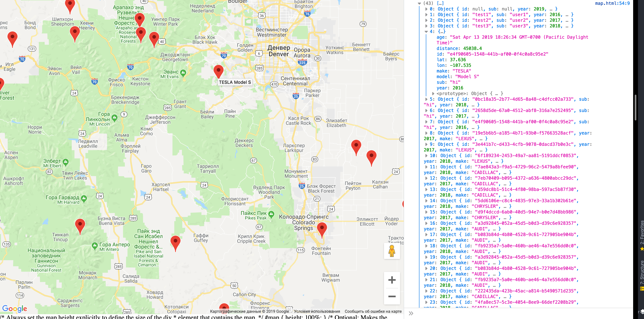Image resolution: width=644 pixels, height=319 pixels.
Task: Click the TESLA Model S map marker
Action: pos(218,70)
